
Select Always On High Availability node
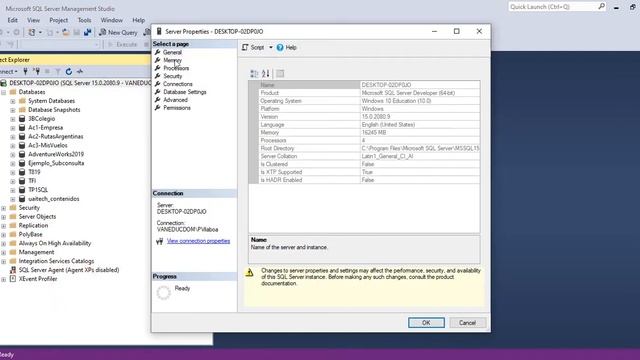coord(55,243)
